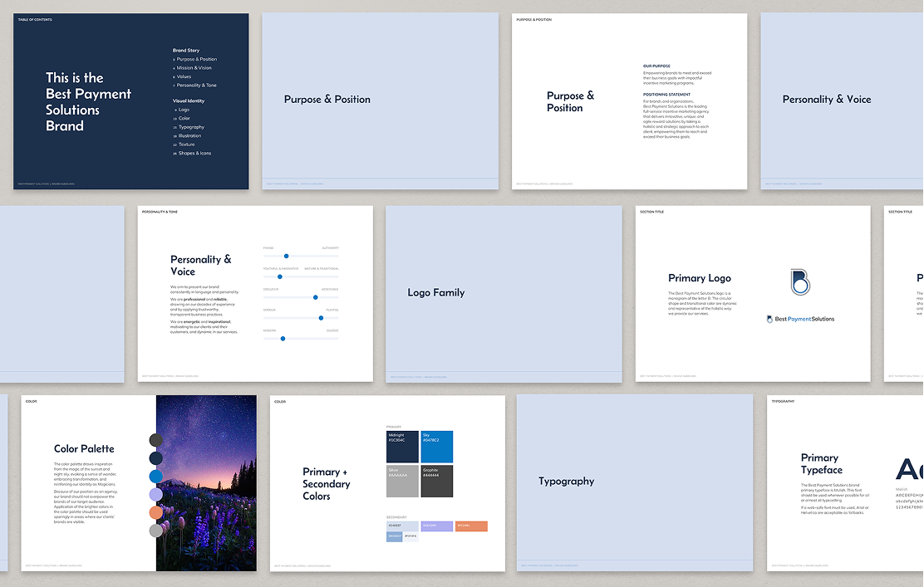Viewport: 924px width, 587px height.
Task: Click the 'TABLE OF CONTENTS' header label
Action: pos(35,19)
